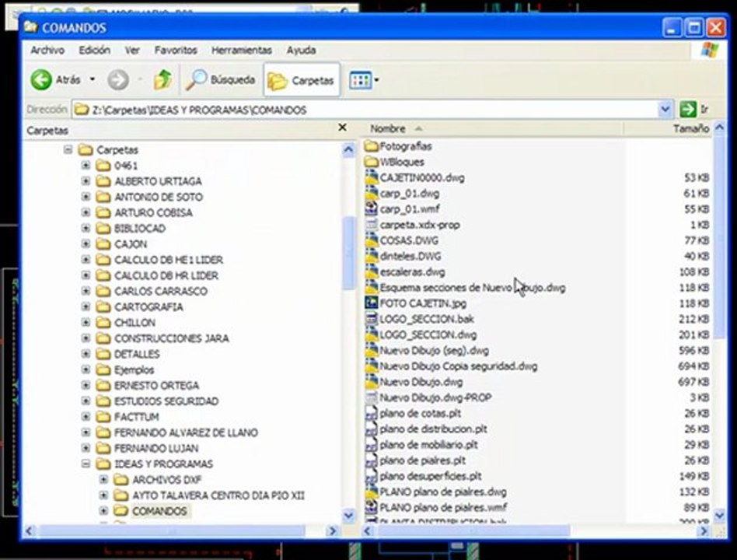
Task: Select the COMANDOS folder in tree
Action: tap(159, 511)
